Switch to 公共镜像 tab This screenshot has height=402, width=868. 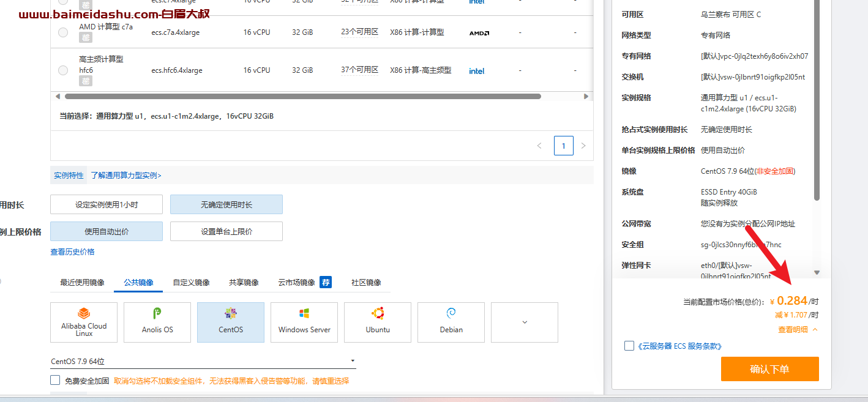pos(138,282)
